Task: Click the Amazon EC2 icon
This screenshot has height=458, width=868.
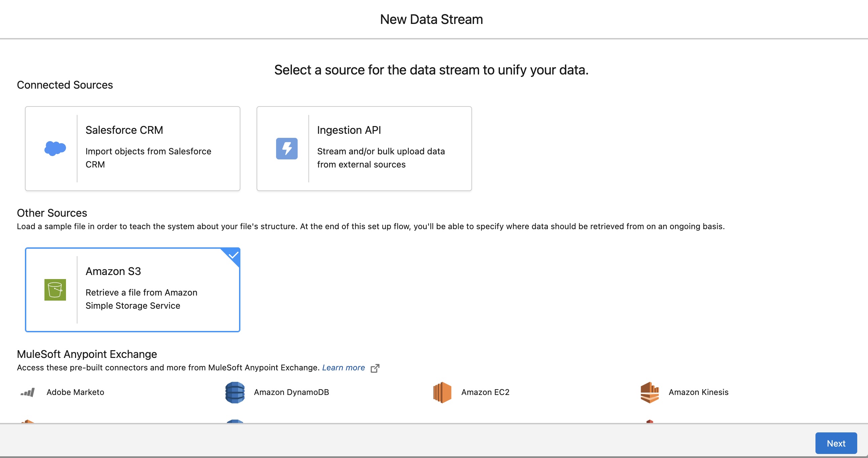Action: tap(442, 392)
